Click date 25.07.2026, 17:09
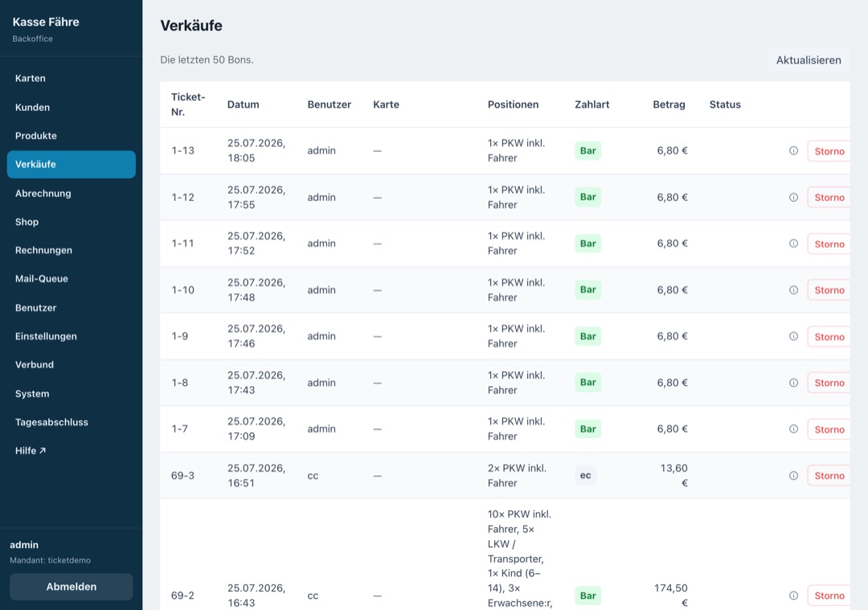The width and height of the screenshot is (868, 610). pyautogui.click(x=256, y=429)
